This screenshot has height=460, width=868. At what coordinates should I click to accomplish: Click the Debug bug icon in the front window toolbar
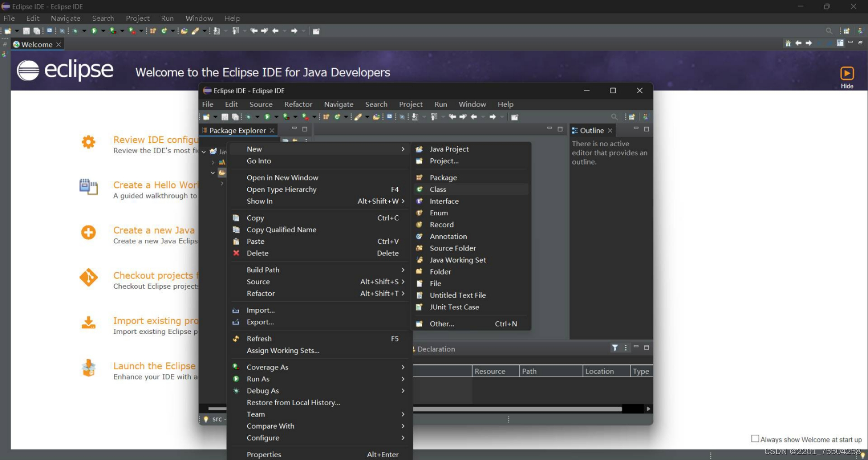pos(248,117)
